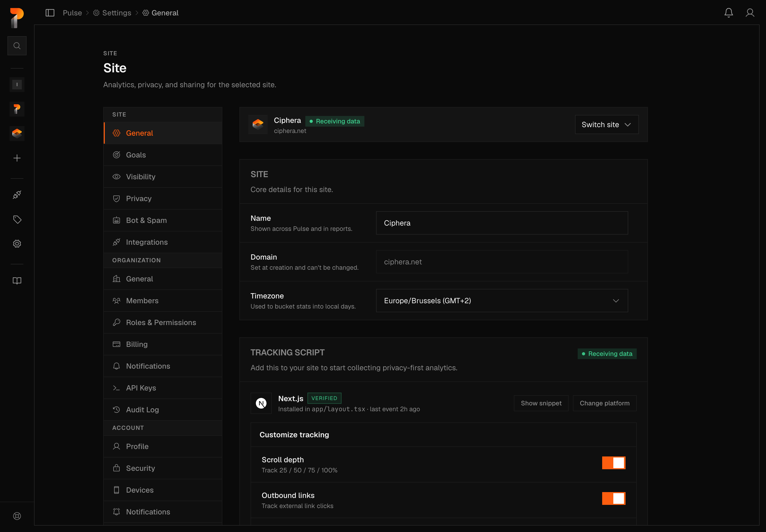Image resolution: width=766 pixels, height=532 pixels.
Task: Open Devices account settings
Action: click(x=163, y=490)
